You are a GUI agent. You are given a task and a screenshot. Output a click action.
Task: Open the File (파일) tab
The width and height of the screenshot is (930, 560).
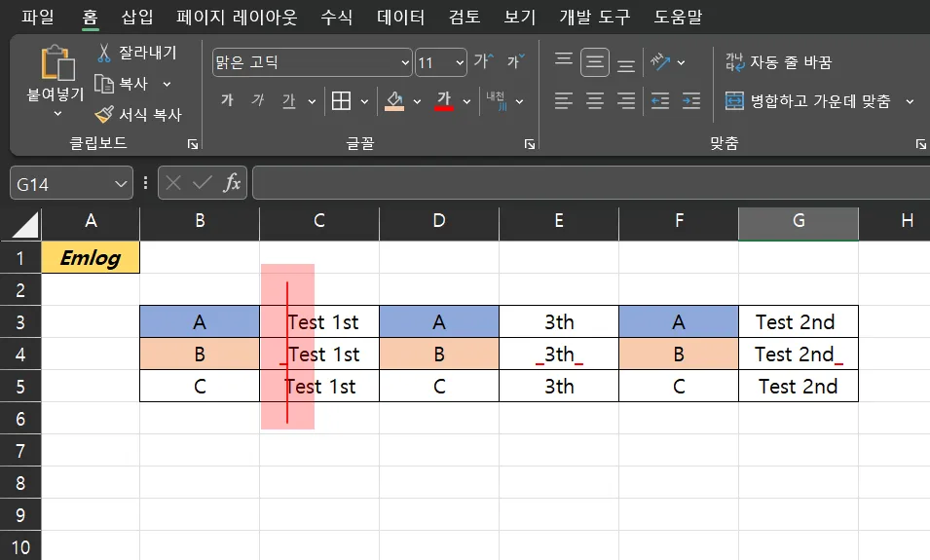click(x=38, y=17)
